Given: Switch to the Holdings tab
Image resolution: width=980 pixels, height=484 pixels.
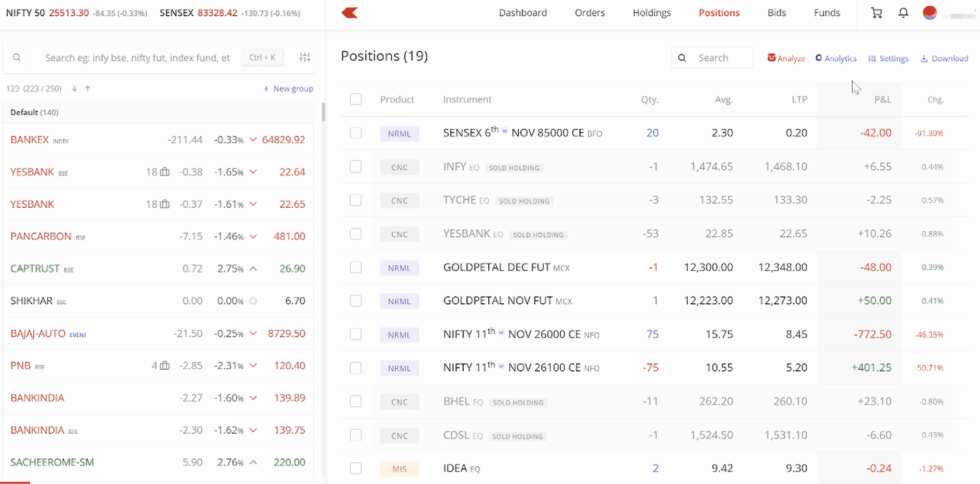Looking at the screenshot, I should 652,13.
